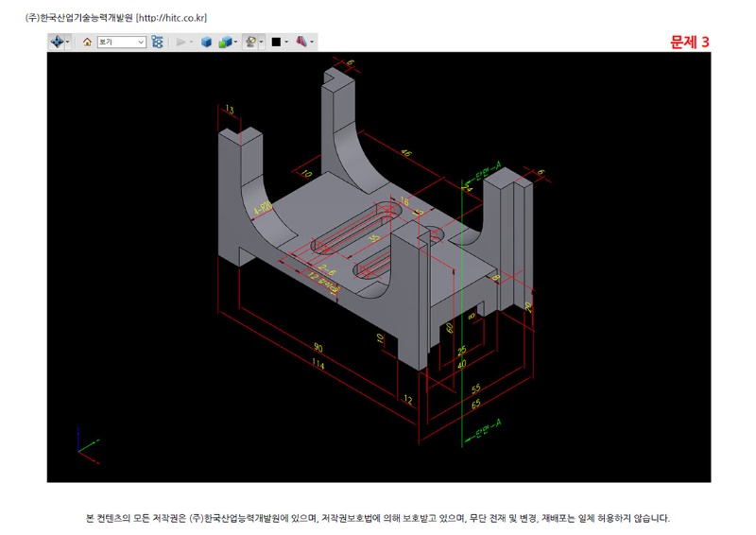Viewport: 756px width, 535px height.
Task: Toggle the model tree icon
Action: point(157,42)
